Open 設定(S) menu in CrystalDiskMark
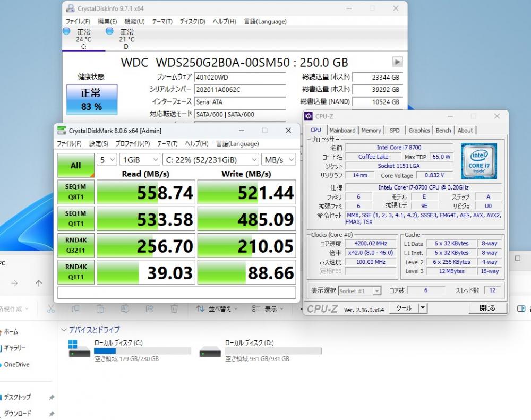 click(x=99, y=143)
